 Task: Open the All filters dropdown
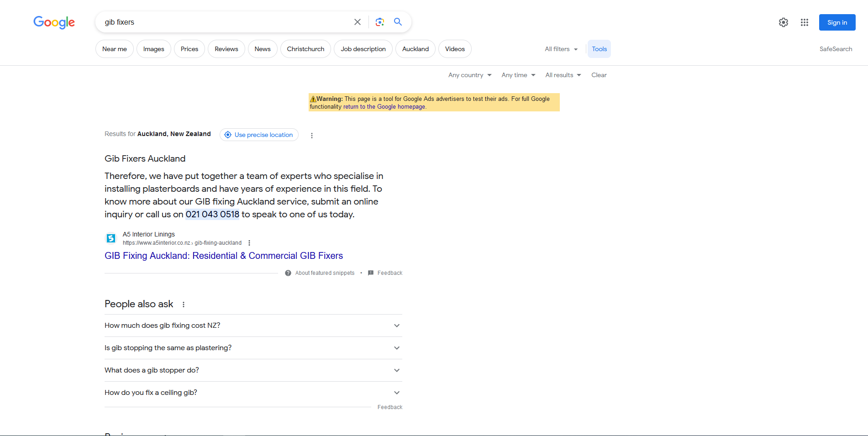tap(561, 49)
